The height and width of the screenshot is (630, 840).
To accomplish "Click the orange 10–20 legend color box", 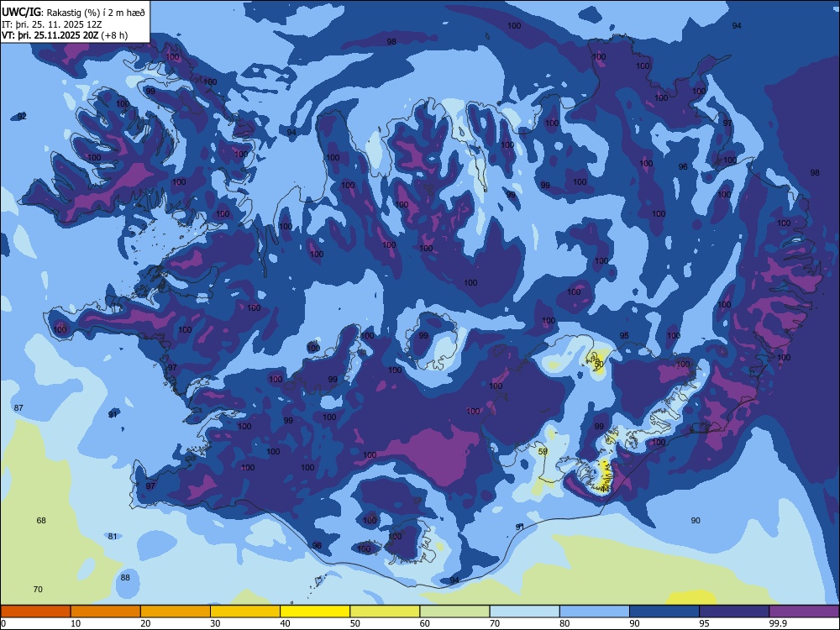I will click(x=106, y=612).
